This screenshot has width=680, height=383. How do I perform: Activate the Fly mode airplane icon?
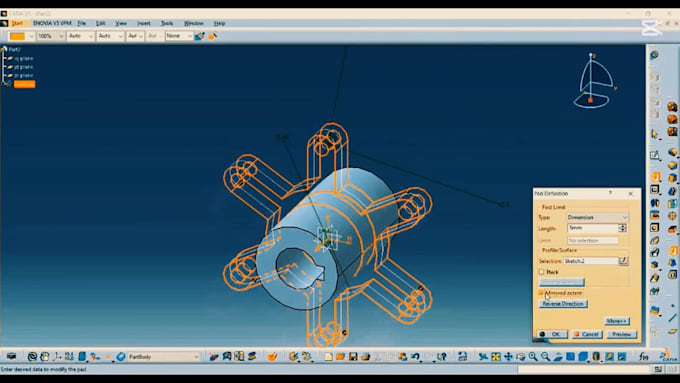(483, 357)
